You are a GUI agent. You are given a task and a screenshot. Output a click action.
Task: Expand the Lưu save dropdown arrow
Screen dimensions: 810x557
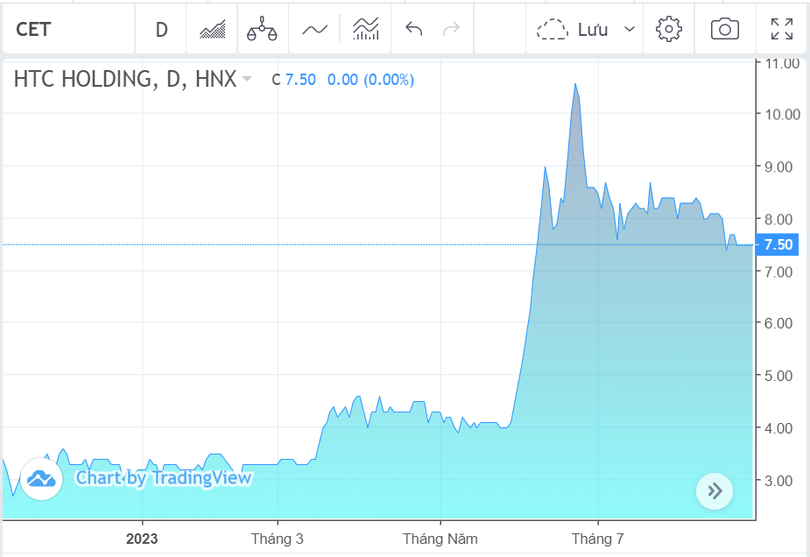point(629,29)
